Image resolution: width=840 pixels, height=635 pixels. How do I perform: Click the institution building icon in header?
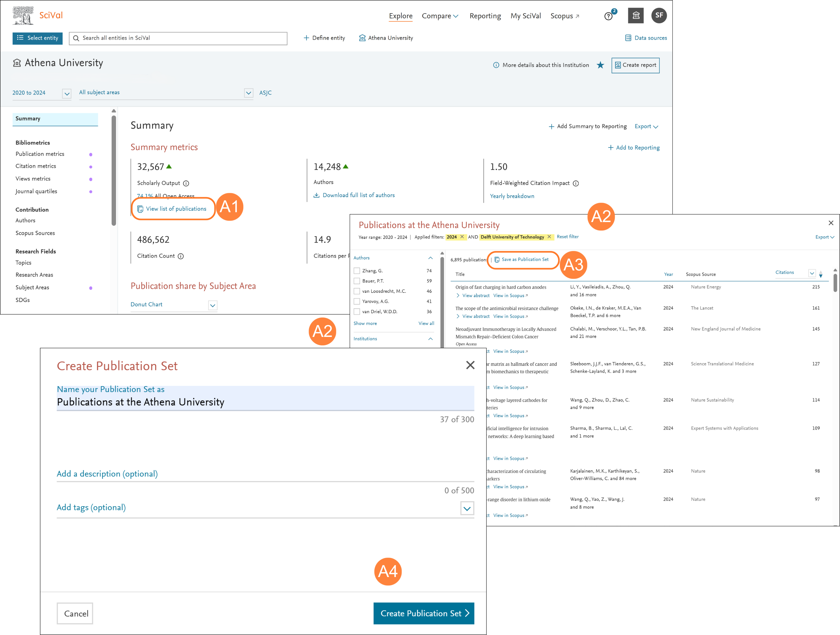coord(636,16)
